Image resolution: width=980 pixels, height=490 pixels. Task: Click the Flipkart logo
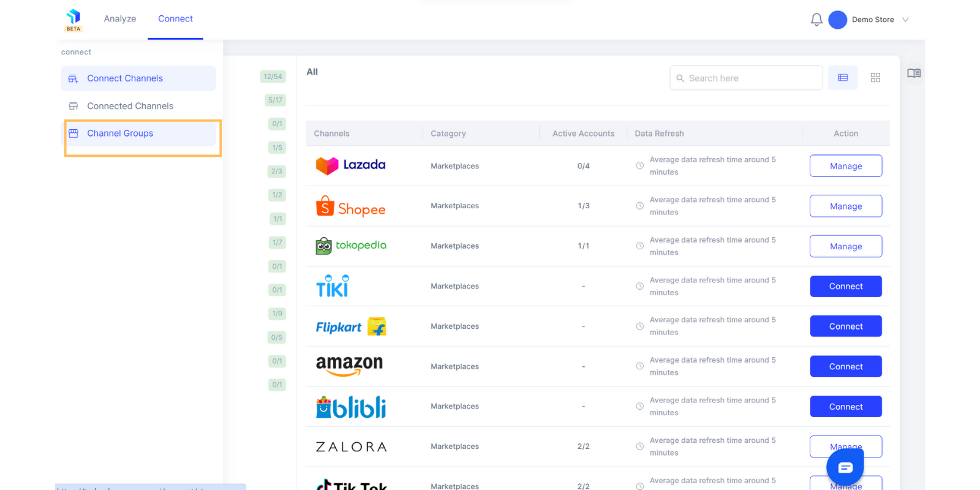pos(351,326)
